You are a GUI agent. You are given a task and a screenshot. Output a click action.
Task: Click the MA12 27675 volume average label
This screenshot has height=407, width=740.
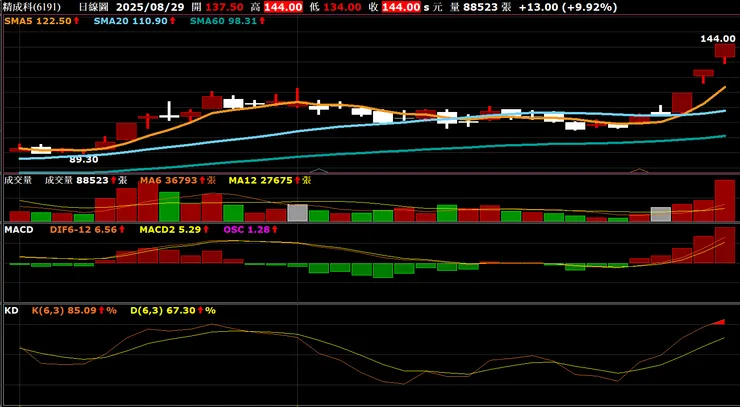pyautogui.click(x=260, y=180)
